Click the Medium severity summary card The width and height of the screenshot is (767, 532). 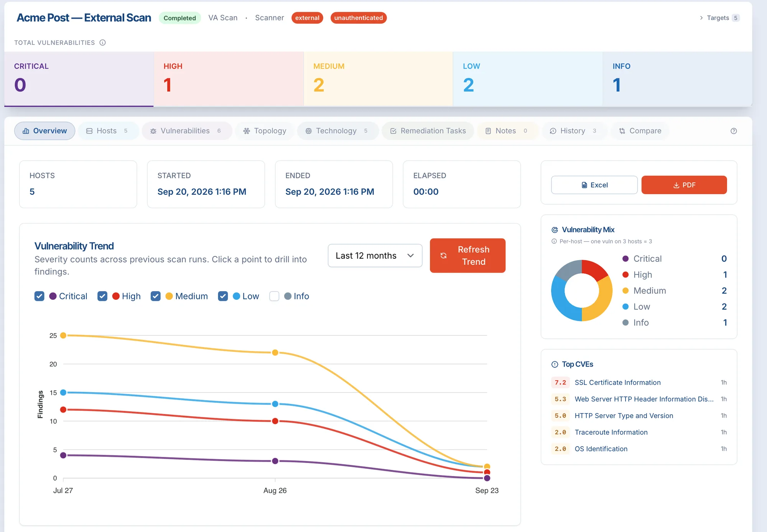pyautogui.click(x=378, y=79)
